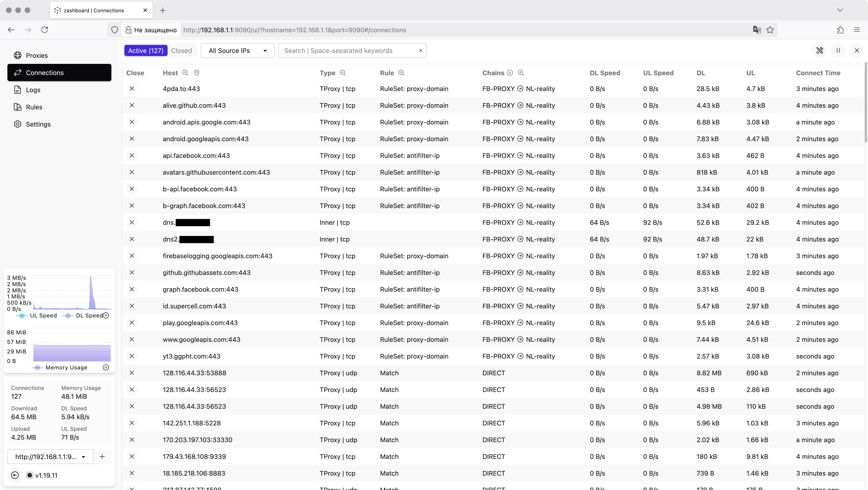
Task: Click the Chains column sort arrow icon
Action: (x=510, y=73)
